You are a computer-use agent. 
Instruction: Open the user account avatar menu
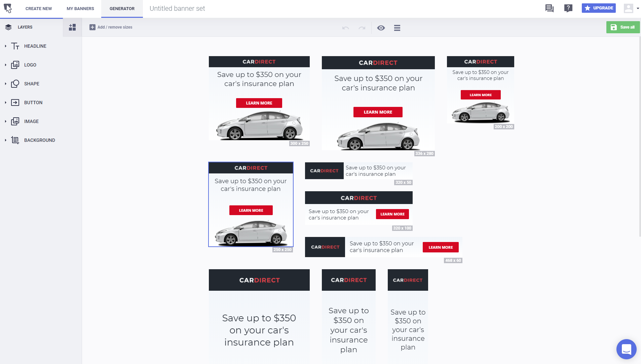pos(631,8)
